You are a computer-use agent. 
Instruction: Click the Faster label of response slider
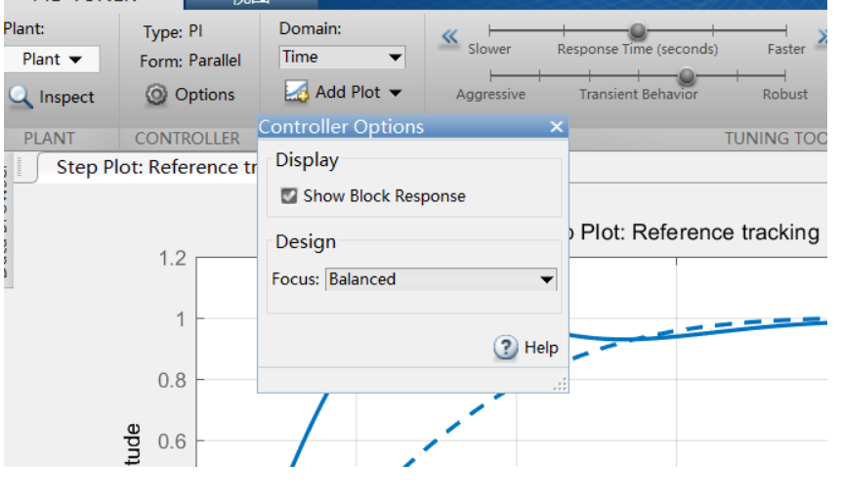(785, 50)
